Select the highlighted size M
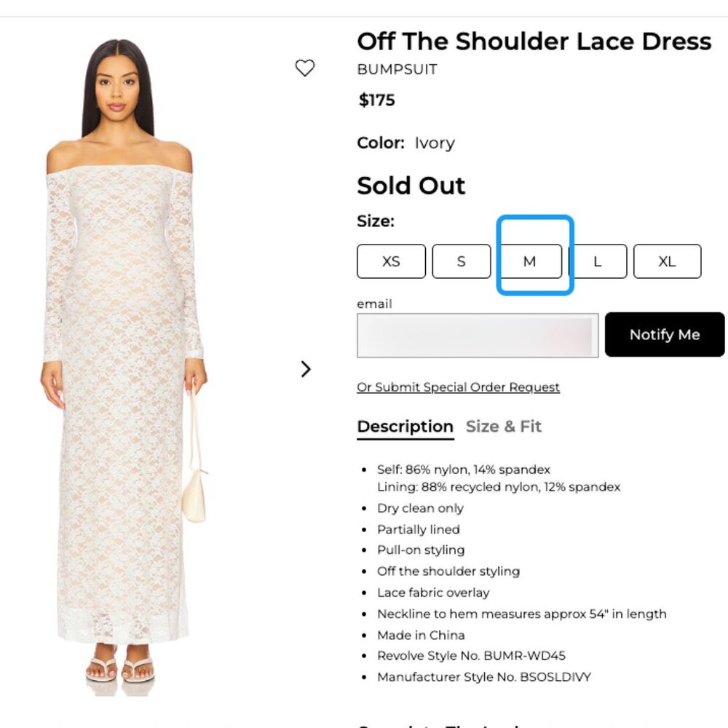The width and height of the screenshot is (728, 728). [x=530, y=261]
